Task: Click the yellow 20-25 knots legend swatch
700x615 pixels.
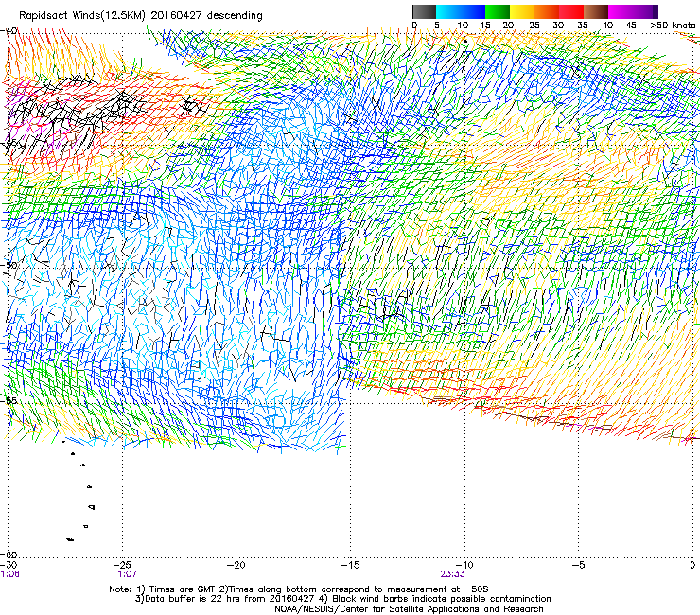Action: (x=522, y=11)
